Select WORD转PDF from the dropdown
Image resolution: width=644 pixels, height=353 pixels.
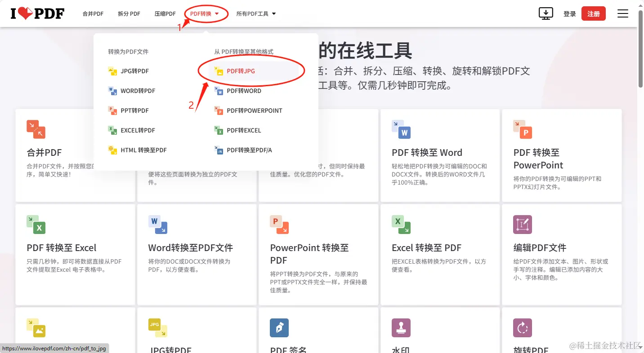tap(138, 91)
